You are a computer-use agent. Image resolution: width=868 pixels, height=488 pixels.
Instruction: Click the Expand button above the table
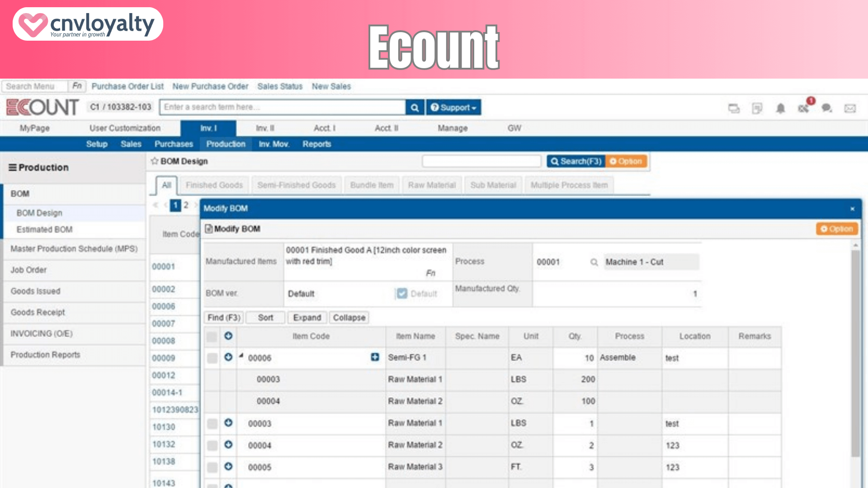(307, 318)
